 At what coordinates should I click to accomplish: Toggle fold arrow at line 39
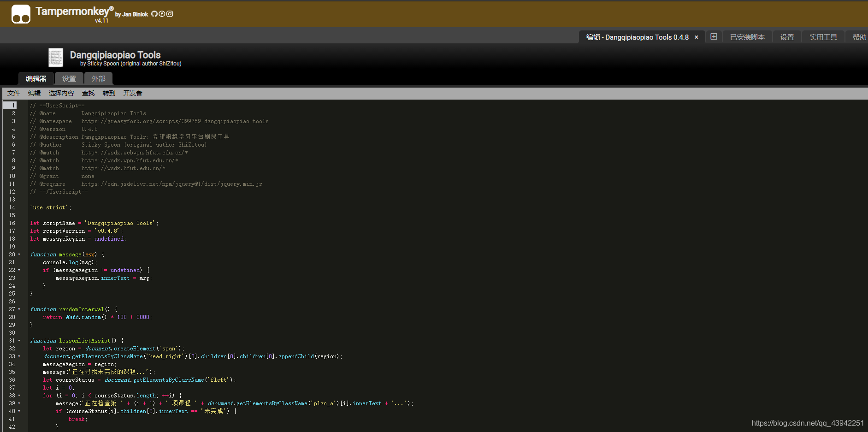[19, 403]
